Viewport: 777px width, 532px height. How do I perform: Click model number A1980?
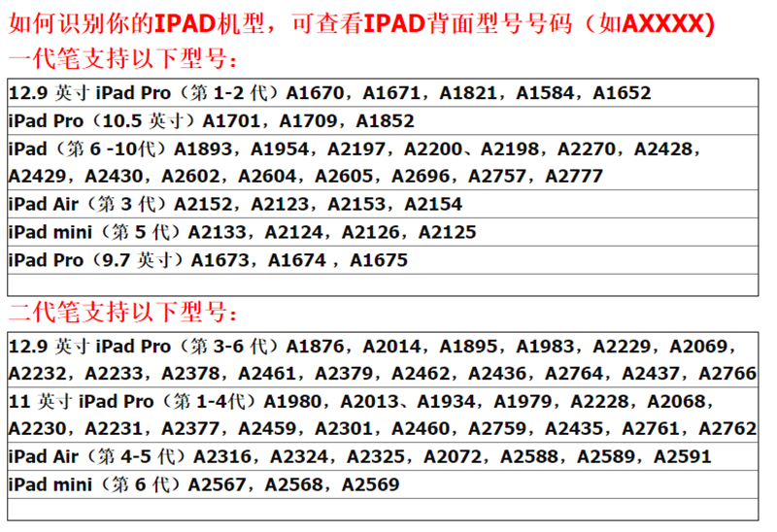click(x=292, y=401)
